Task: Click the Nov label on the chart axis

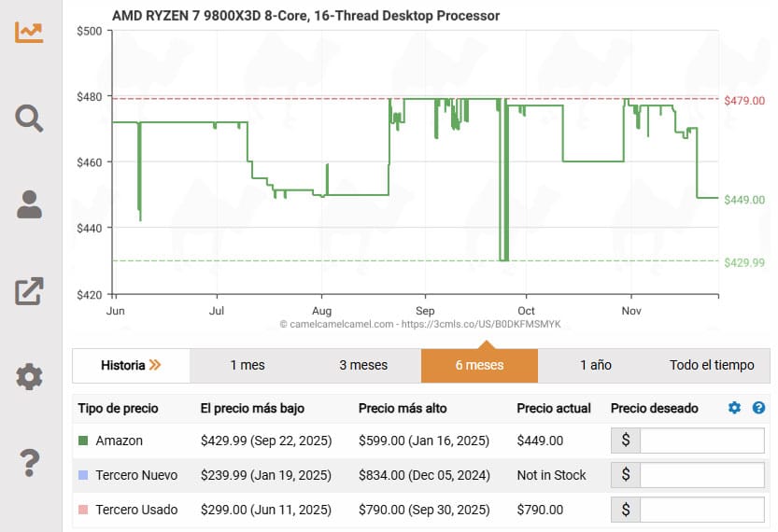Action: click(631, 311)
